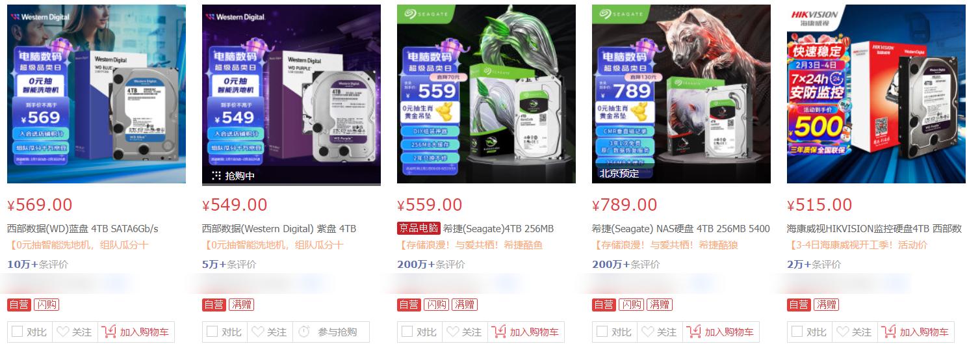The height and width of the screenshot is (344, 980).
Task: Click cart icon for WD Blue ¥569 drive
Action: click(x=109, y=332)
